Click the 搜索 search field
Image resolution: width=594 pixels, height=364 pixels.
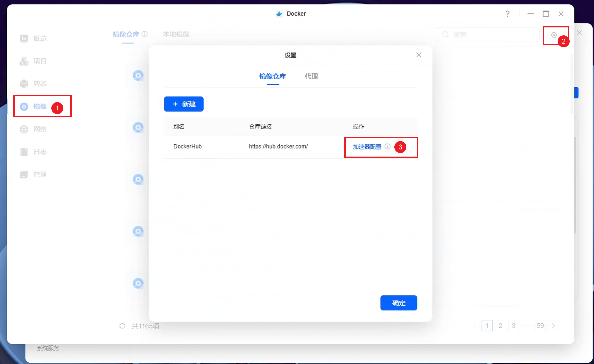(x=488, y=35)
